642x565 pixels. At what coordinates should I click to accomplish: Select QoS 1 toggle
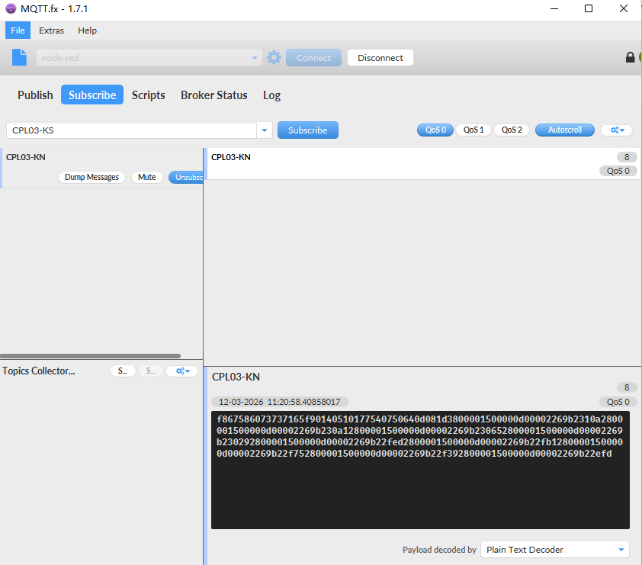click(473, 130)
